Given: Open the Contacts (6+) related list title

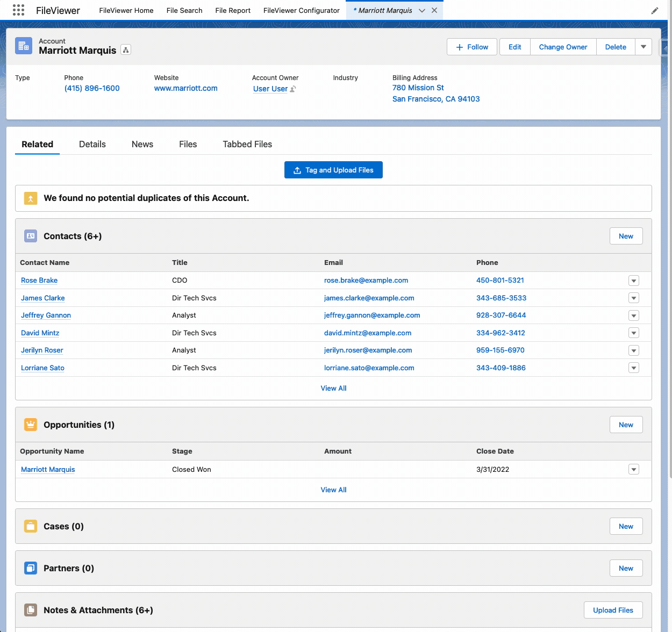Looking at the screenshot, I should coord(73,236).
